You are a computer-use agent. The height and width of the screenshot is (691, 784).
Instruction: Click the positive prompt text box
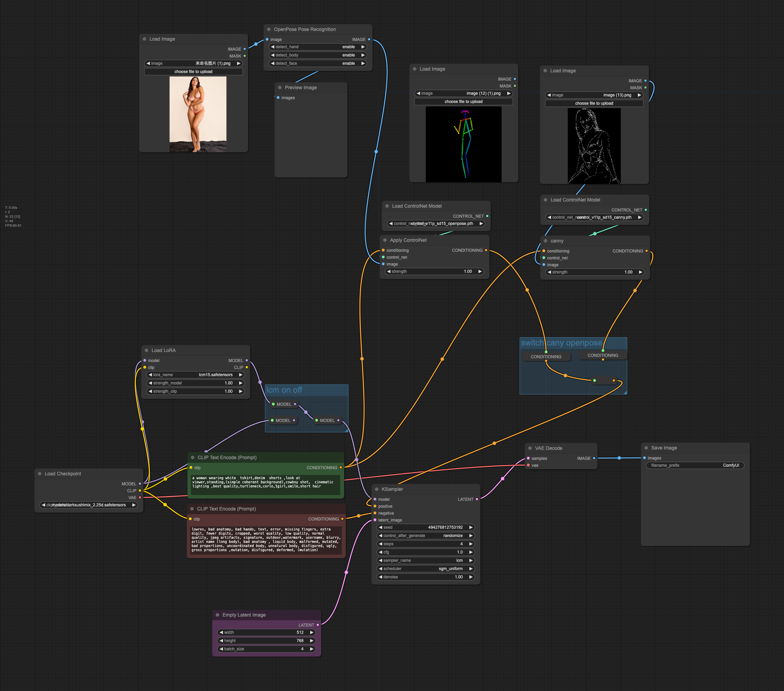[265, 485]
